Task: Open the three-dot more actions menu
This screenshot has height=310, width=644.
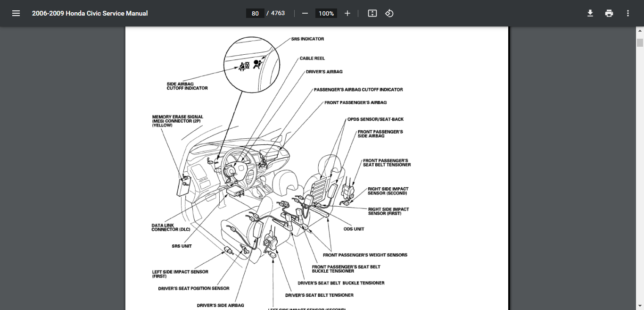Action: click(x=628, y=13)
